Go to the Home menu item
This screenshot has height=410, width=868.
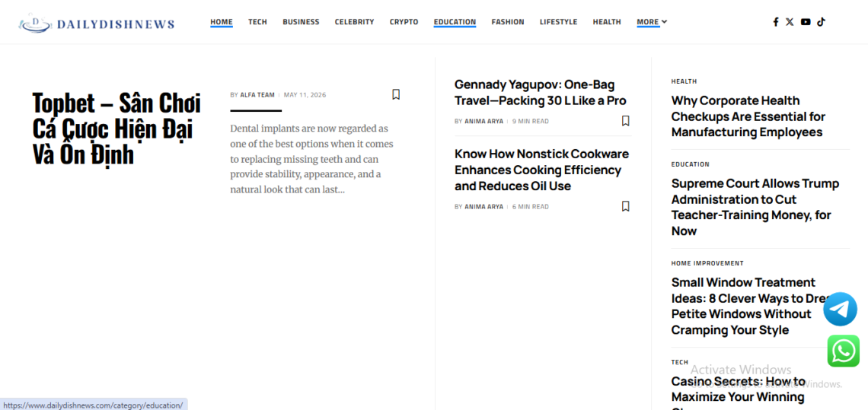tap(222, 22)
